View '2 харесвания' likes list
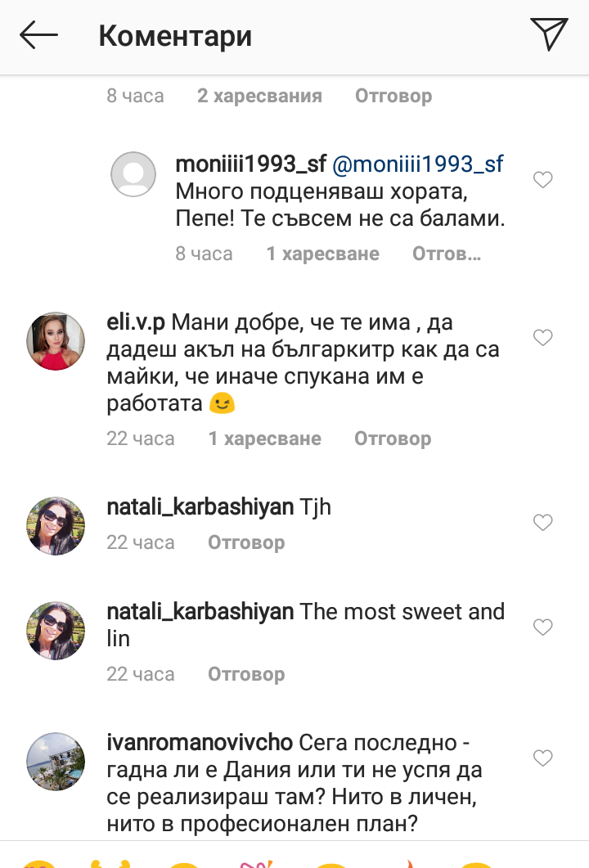589x868 pixels. click(x=259, y=96)
